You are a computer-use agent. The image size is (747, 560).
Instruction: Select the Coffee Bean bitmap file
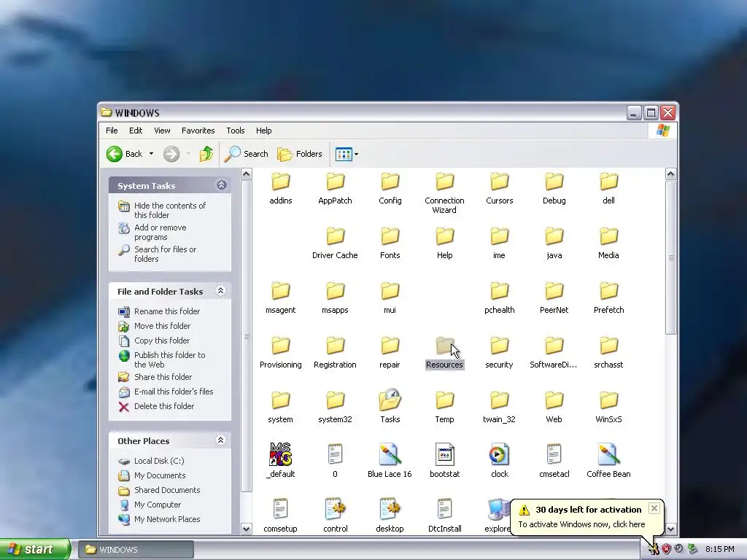[608, 461]
